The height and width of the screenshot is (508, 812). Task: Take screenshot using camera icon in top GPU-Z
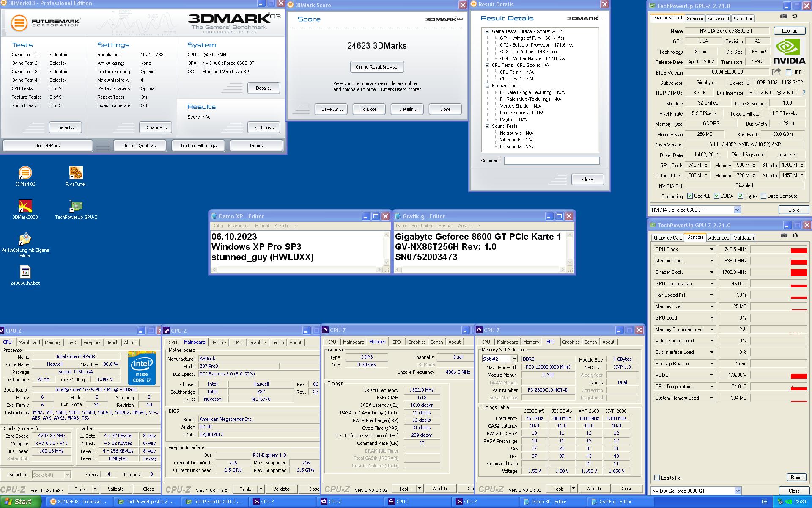tap(784, 17)
